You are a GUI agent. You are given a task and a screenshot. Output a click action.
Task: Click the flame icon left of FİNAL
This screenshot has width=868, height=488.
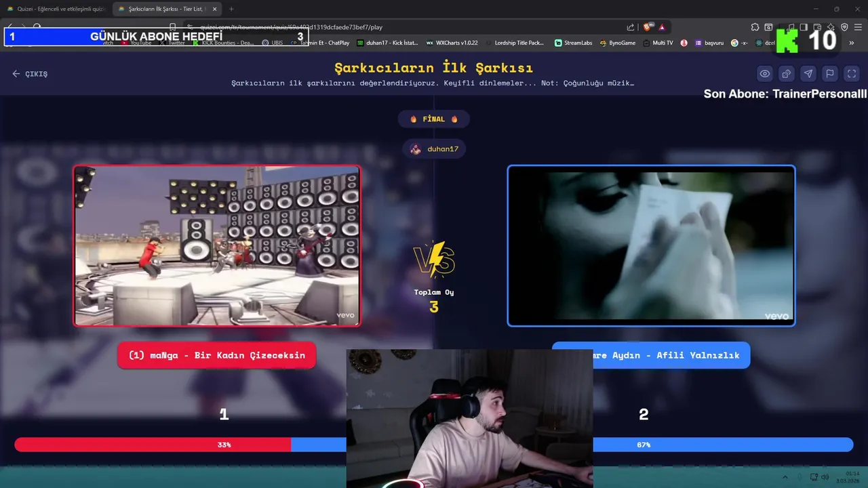[413, 119]
